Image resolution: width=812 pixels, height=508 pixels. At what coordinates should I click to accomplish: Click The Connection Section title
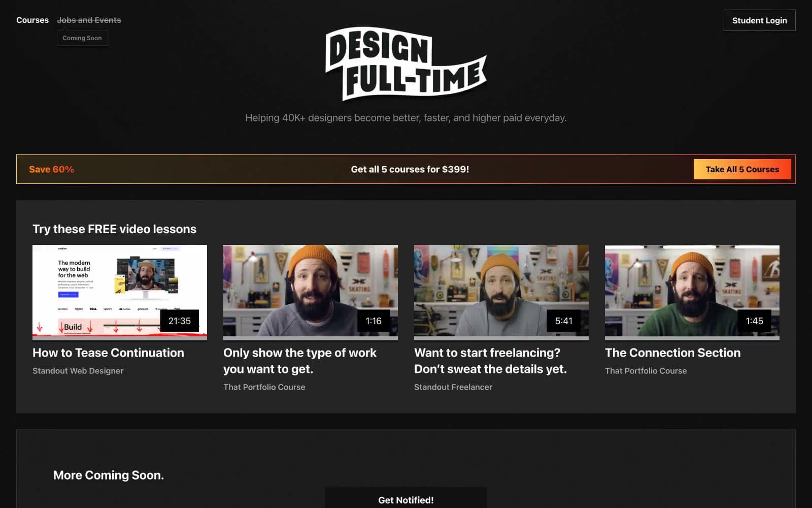click(x=672, y=353)
